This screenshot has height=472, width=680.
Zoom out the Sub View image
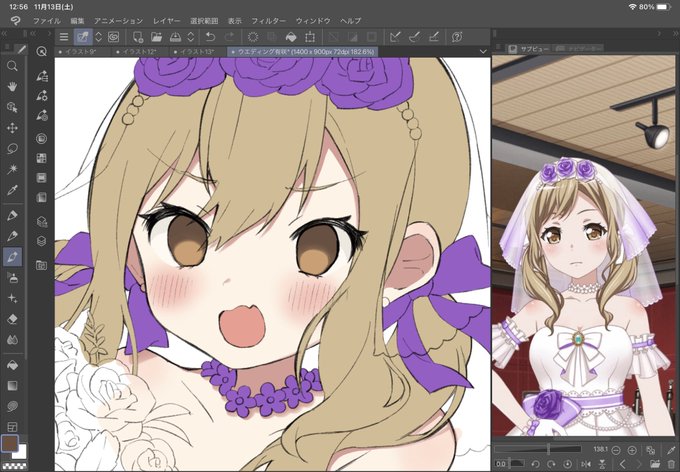616,450
